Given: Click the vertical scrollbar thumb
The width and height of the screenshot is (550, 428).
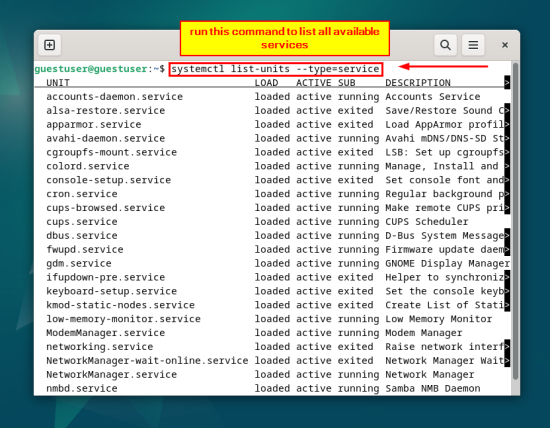Looking at the screenshot, I should coord(515,221).
